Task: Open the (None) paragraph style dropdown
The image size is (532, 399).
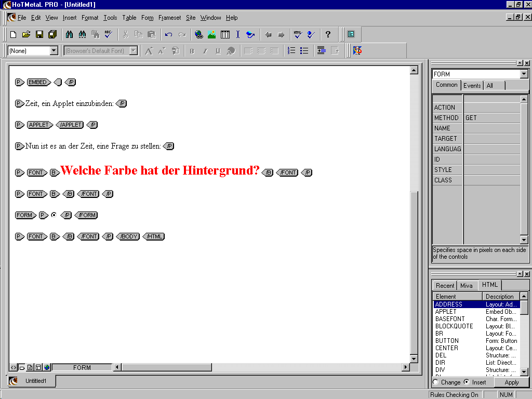Action: click(54, 50)
